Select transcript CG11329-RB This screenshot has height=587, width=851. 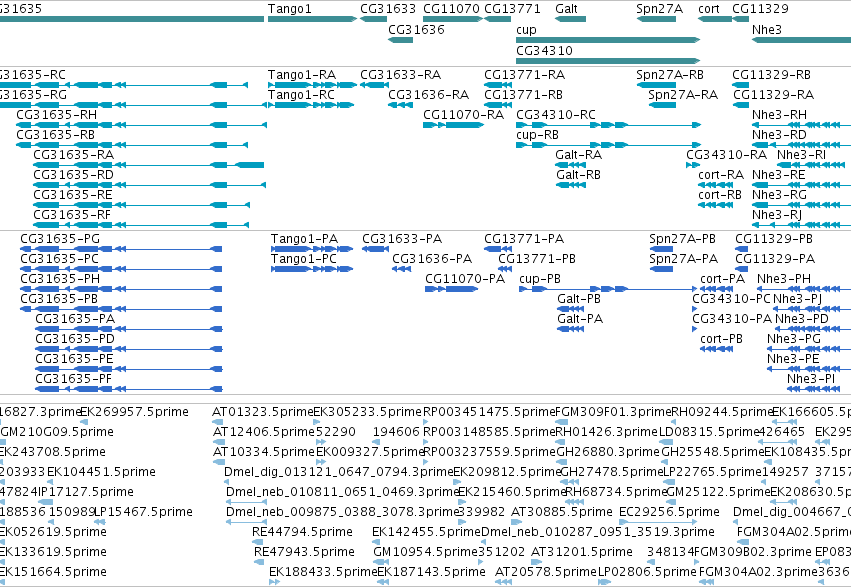click(772, 75)
